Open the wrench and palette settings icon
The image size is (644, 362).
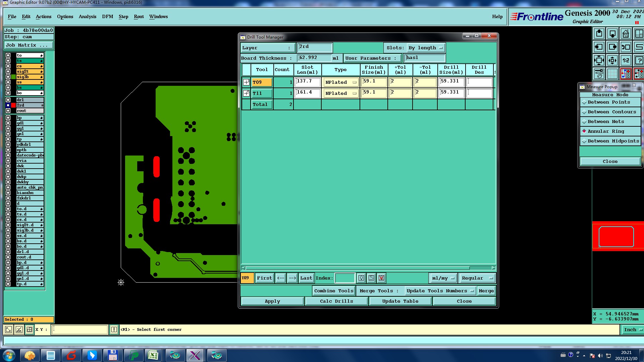(599, 74)
